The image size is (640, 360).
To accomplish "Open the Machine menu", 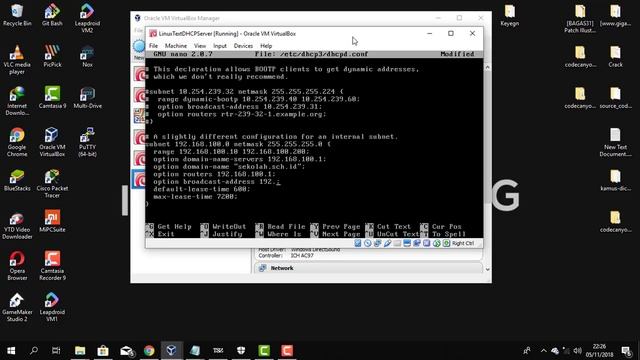I will pyautogui.click(x=176, y=46).
